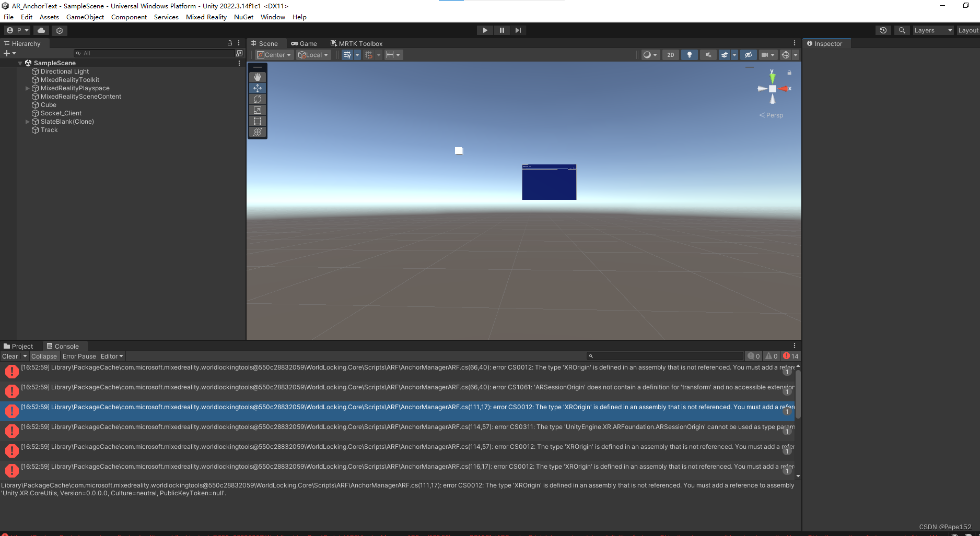Open the Local pivot orientation dropdown
This screenshot has height=536, width=980.
(312, 54)
